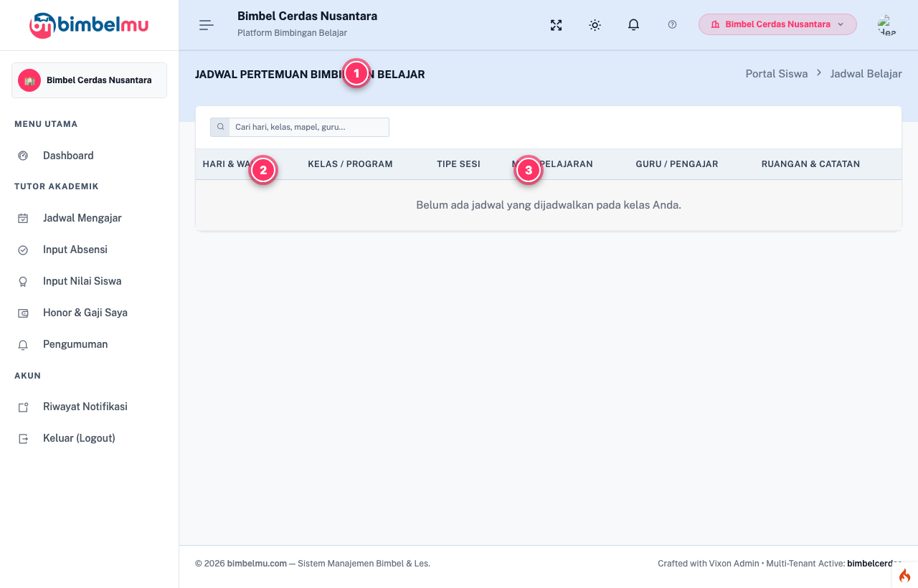Switch theme using the sun icon
This screenshot has width=918, height=588.
pyautogui.click(x=595, y=25)
